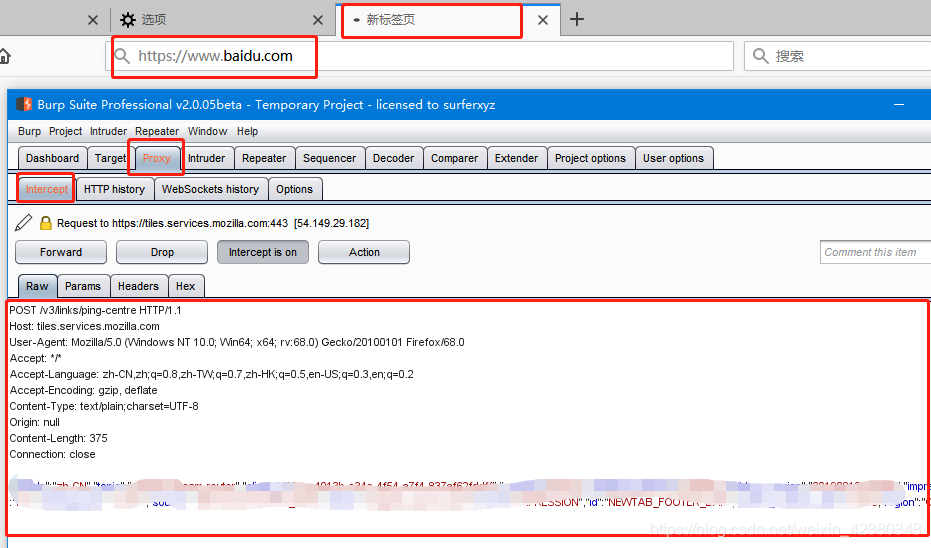
Task: Minimize the Burp Suite window
Action: (x=899, y=104)
